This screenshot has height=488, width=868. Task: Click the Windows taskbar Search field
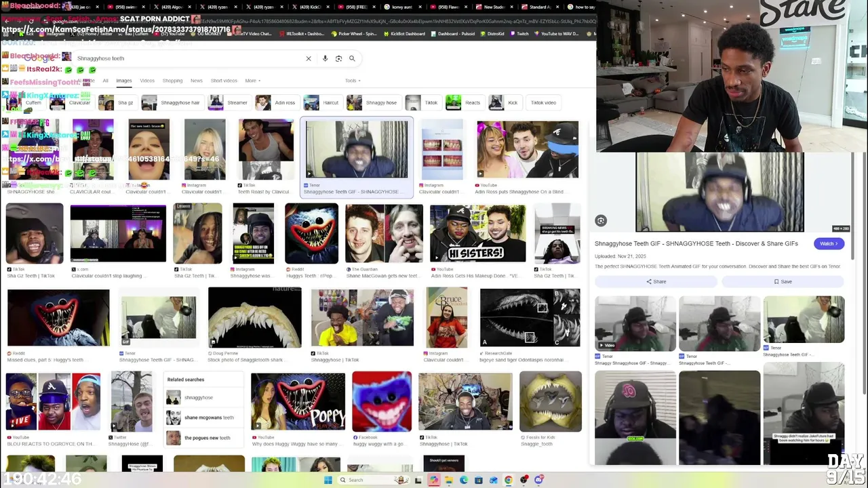tap(373, 480)
